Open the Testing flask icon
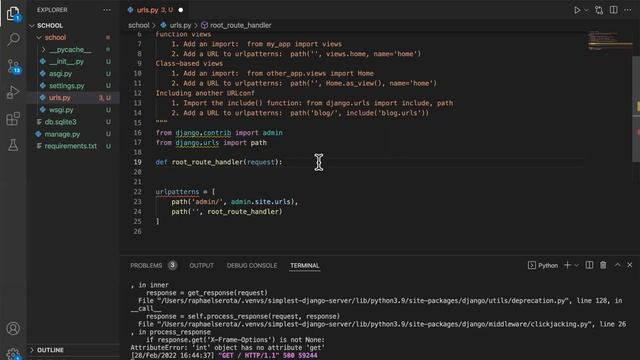Viewport: 640px width, 360px height. (13, 145)
